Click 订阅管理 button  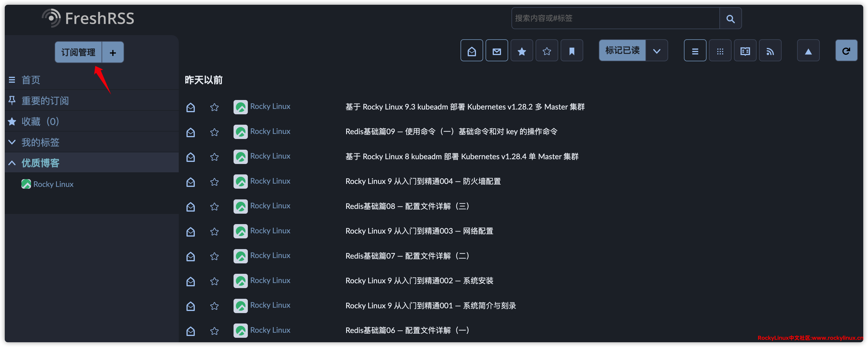78,52
